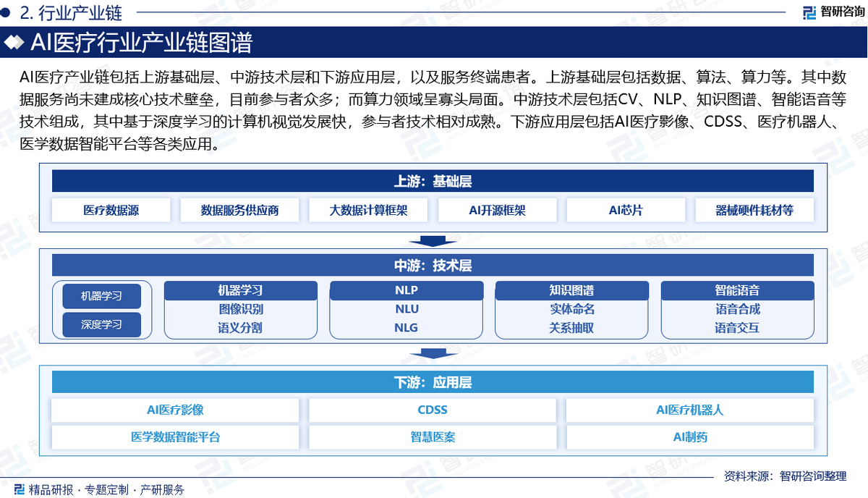Select the 医疗数据源 box
The image size is (868, 498).
point(111,211)
